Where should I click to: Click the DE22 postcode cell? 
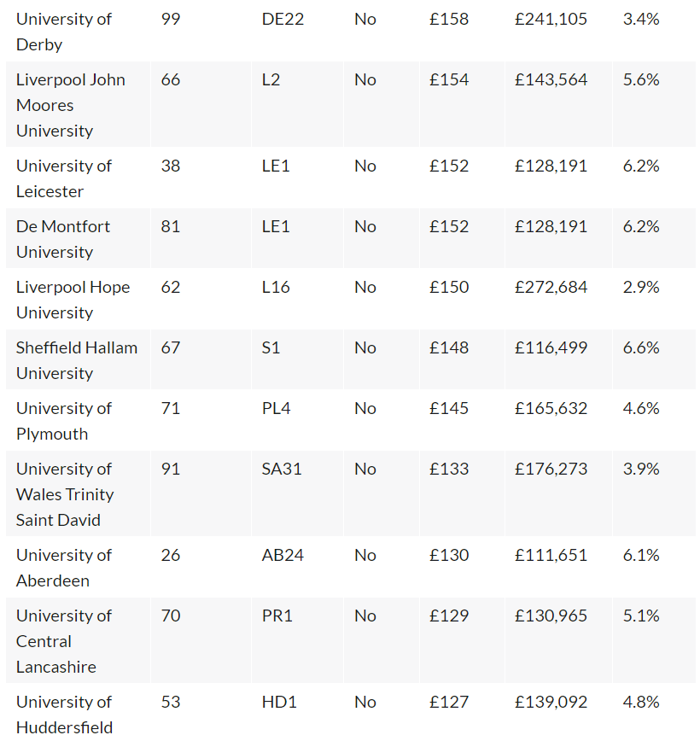[x=298, y=32]
